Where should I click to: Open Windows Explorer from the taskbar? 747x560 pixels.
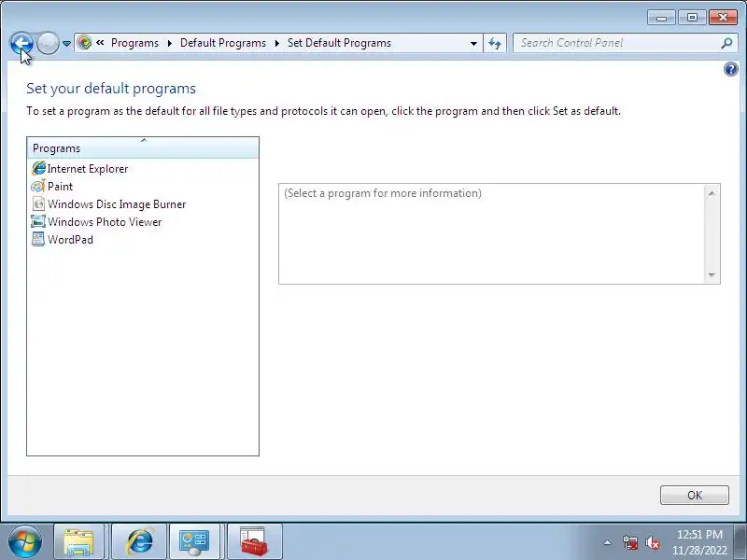78,541
